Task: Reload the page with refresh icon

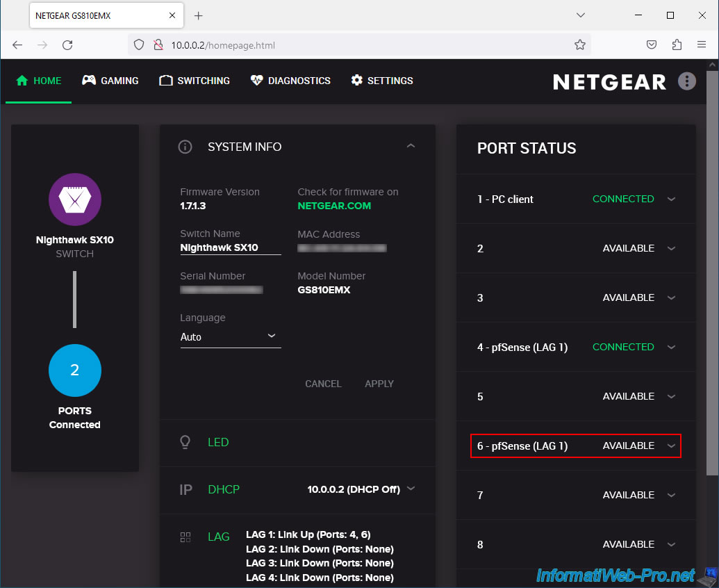Action: [x=67, y=45]
